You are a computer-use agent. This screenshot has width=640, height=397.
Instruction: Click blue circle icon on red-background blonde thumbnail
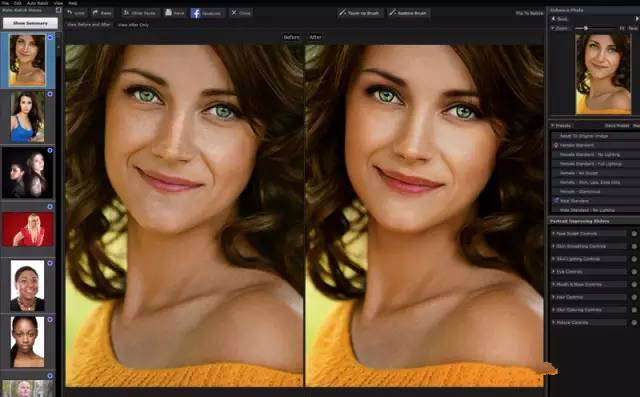50,206
